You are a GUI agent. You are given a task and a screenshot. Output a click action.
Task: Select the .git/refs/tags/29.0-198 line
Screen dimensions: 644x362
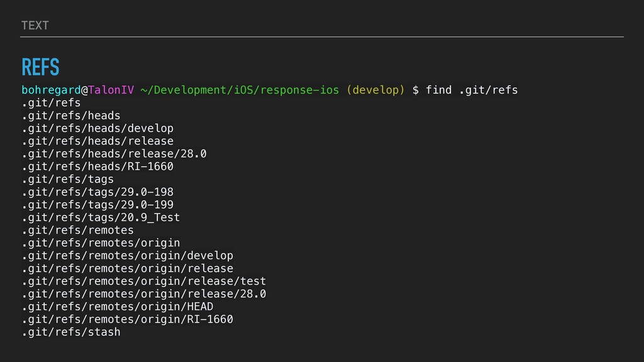97,192
